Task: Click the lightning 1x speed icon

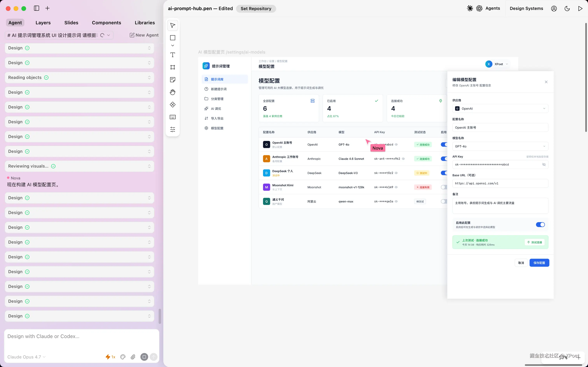Action: (x=110, y=357)
